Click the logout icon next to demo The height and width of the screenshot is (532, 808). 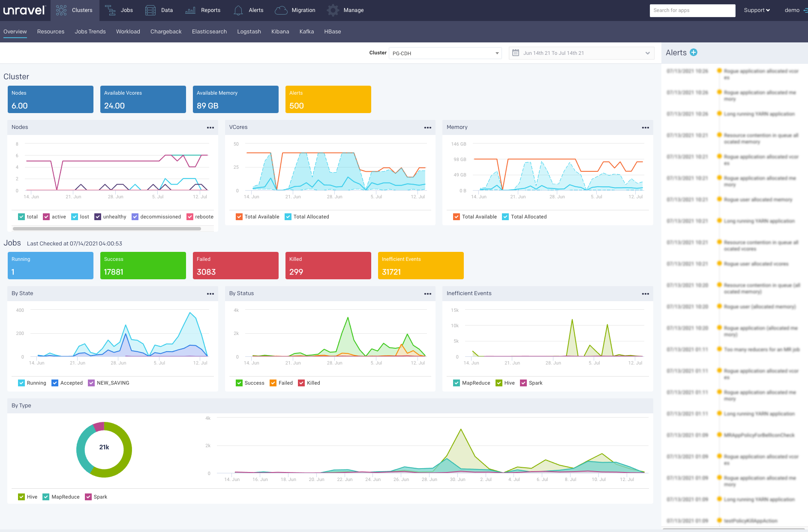pos(805,10)
